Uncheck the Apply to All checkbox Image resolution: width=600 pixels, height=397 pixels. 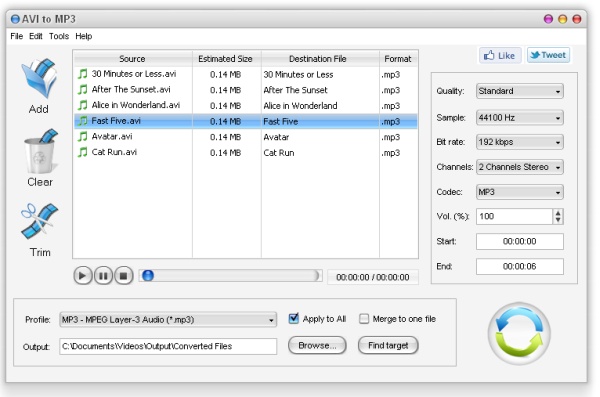click(x=293, y=319)
